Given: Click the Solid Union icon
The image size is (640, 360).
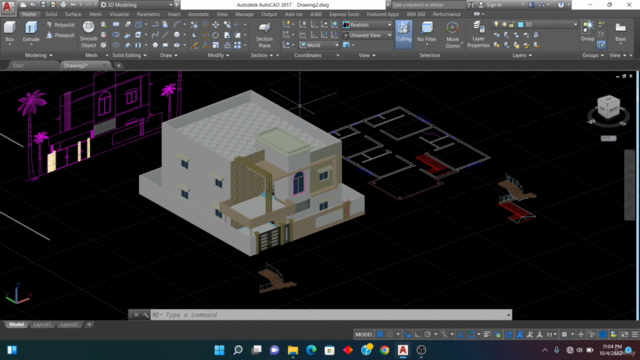Looking at the screenshot, I should 116,25.
